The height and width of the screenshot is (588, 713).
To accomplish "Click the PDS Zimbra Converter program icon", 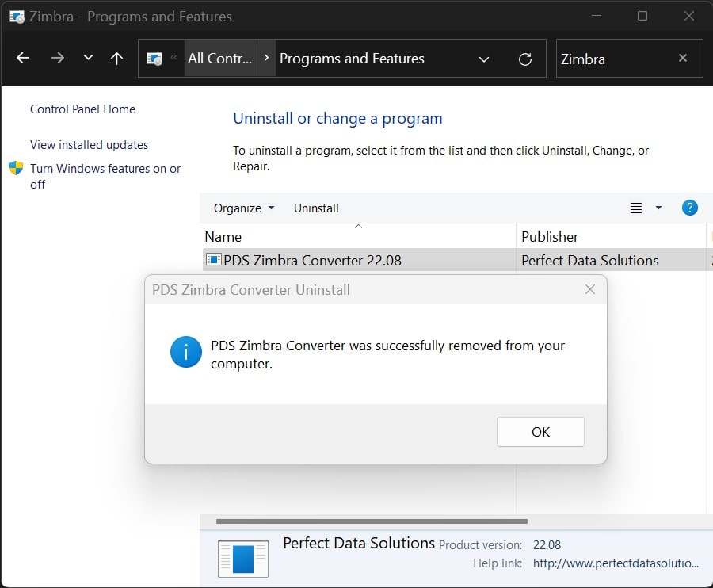I will coord(213,260).
